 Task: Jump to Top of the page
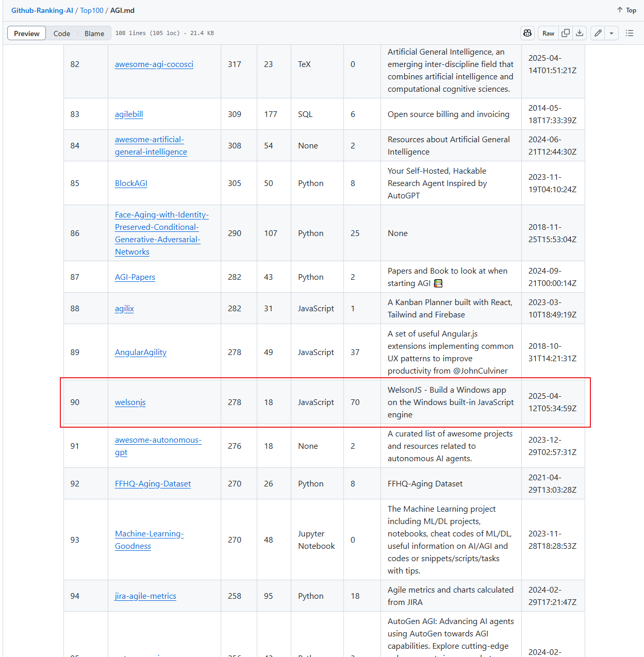click(x=626, y=10)
